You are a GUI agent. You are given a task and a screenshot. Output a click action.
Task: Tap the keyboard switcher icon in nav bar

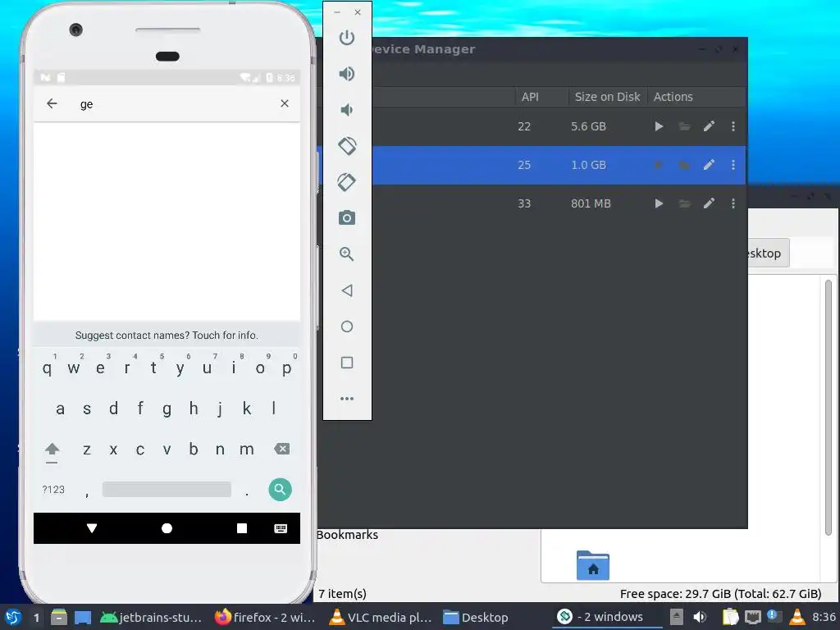point(281,528)
